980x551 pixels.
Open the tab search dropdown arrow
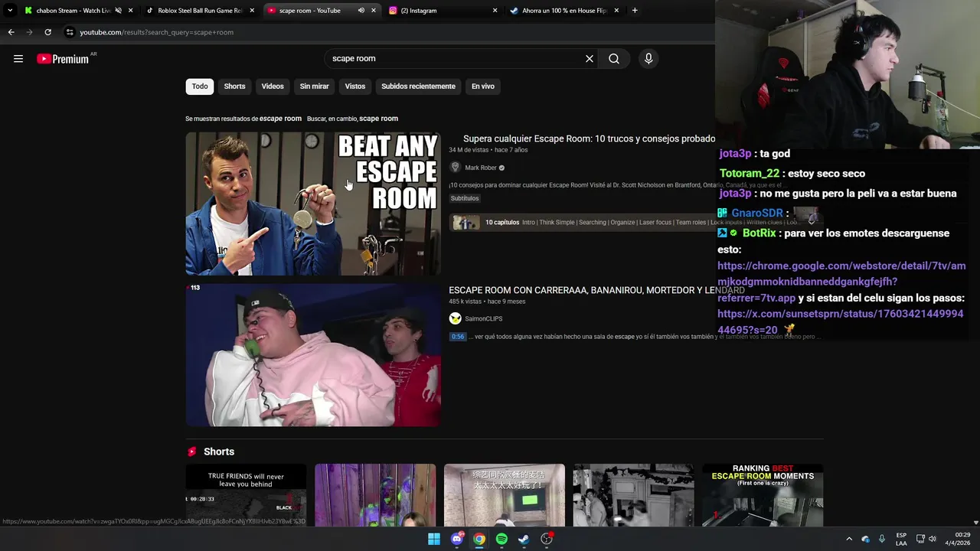10,11
